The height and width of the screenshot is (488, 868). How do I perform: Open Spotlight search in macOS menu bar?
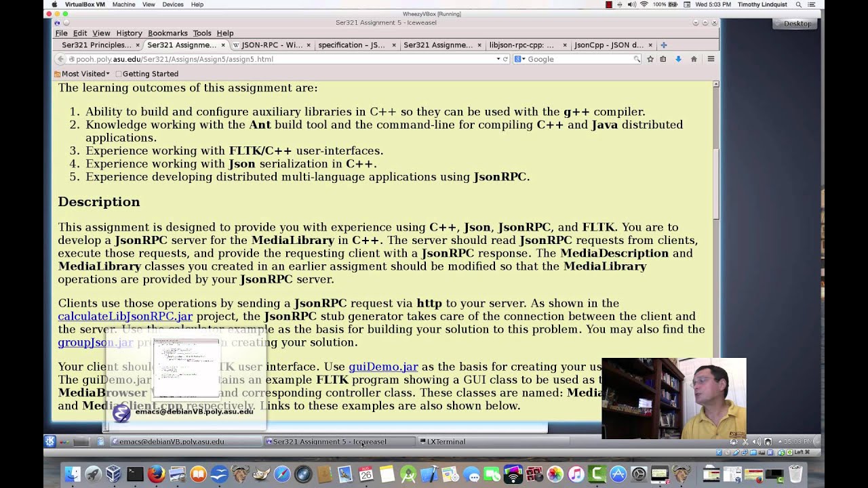coord(799,4)
